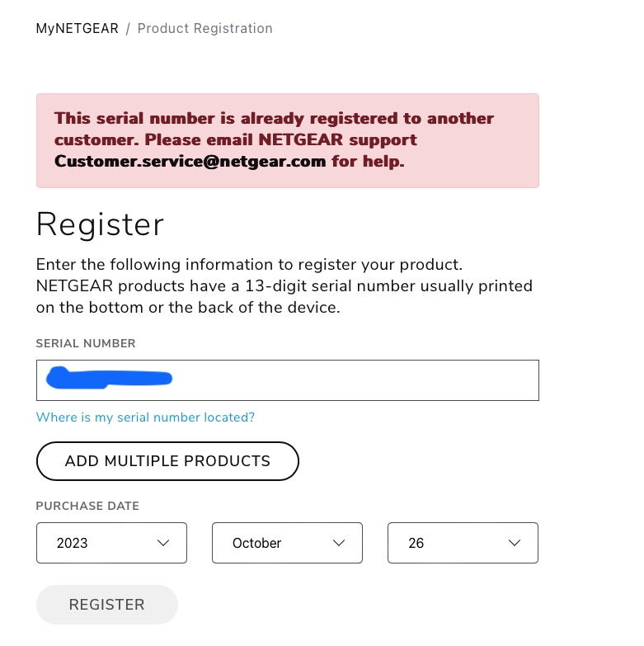This screenshot has width=644, height=646.
Task: Click the Customer.service@netgear.com email link
Action: (190, 162)
